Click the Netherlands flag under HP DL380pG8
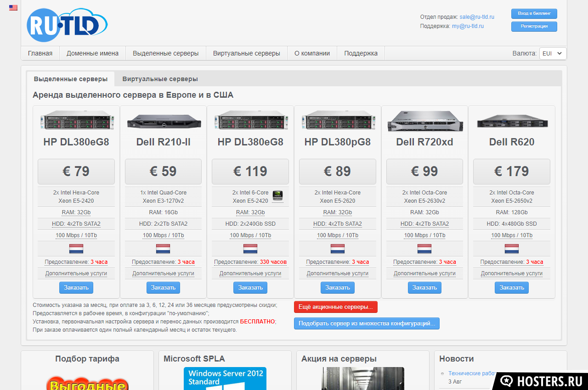Viewport: 588px width, 390px height. (x=338, y=249)
